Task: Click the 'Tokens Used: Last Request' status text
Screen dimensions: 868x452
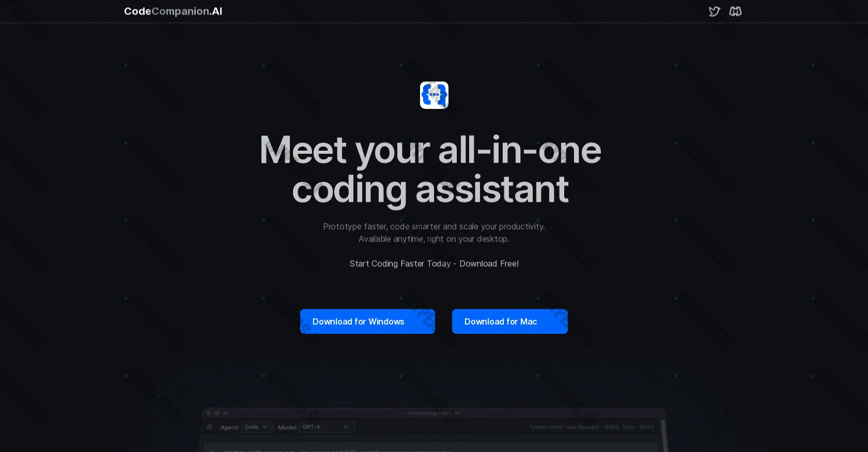Action: click(x=591, y=427)
